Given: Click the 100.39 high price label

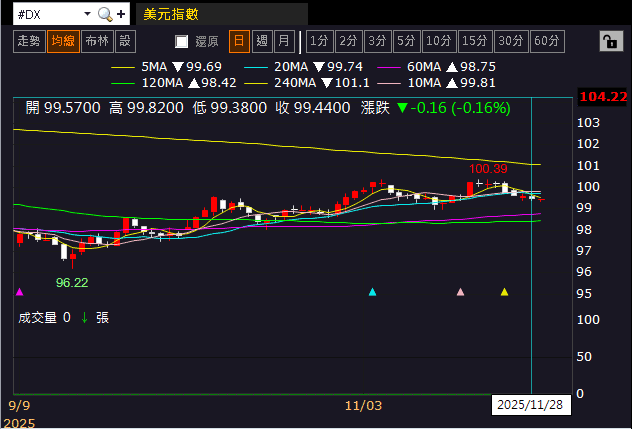Looking at the screenshot, I should 488,169.
